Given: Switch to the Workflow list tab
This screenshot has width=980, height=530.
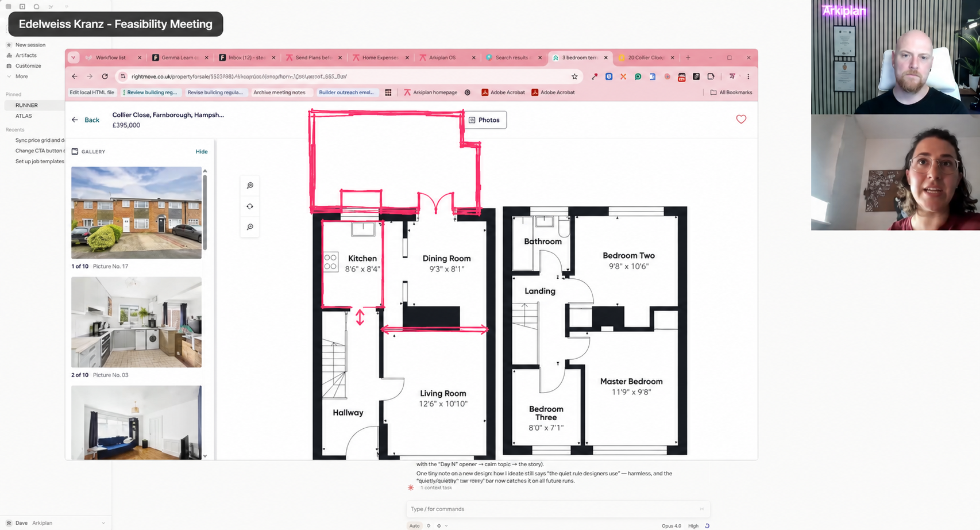Looking at the screenshot, I should [113, 57].
